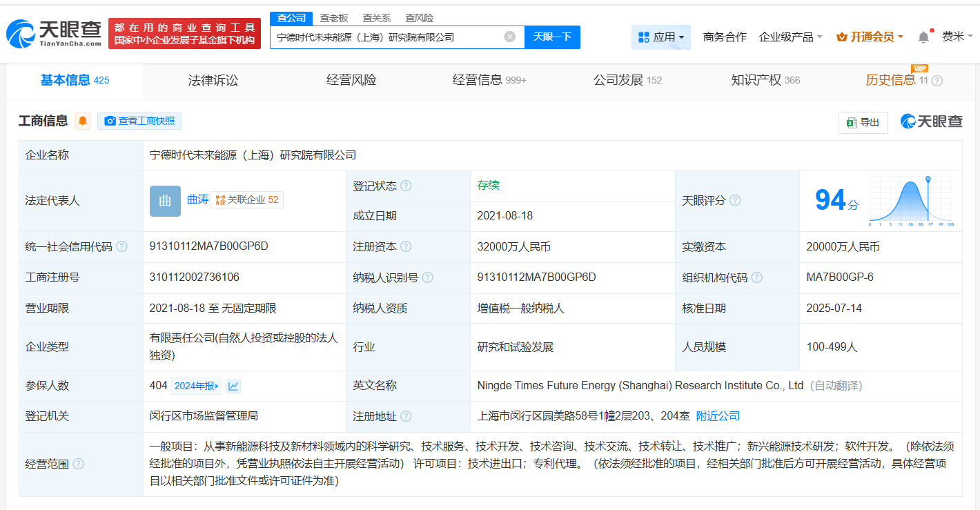Click help icon next to 经营范围

pos(78,464)
